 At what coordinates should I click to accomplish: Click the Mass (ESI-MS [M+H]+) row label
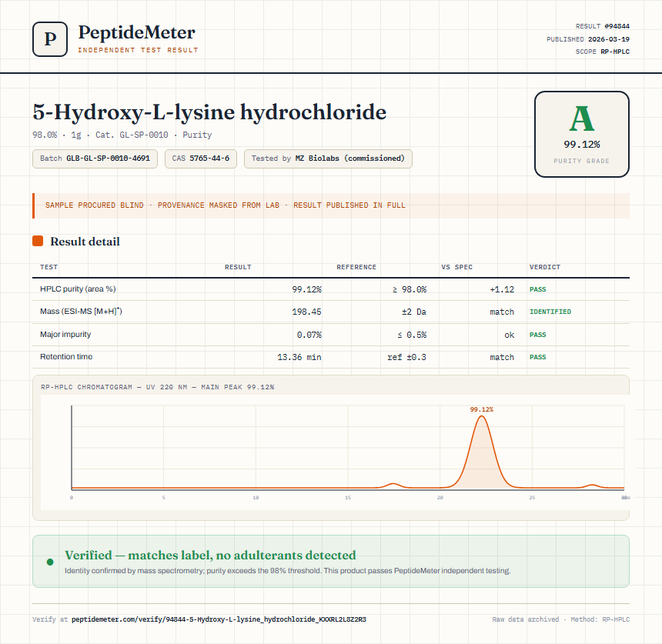(x=81, y=312)
